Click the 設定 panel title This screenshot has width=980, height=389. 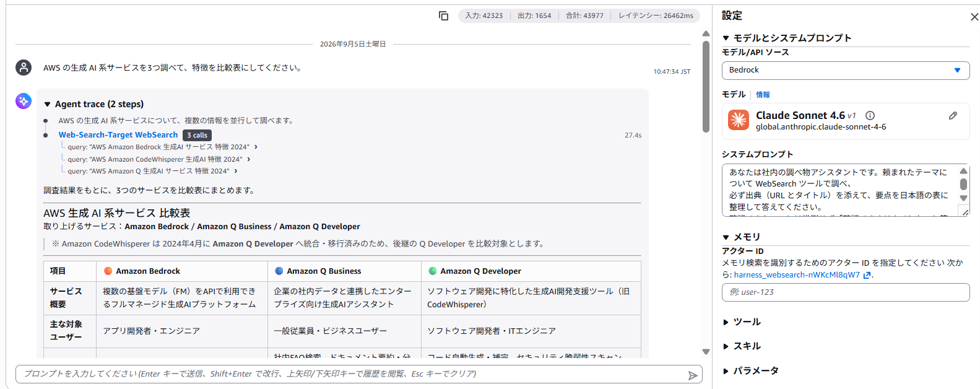click(732, 15)
